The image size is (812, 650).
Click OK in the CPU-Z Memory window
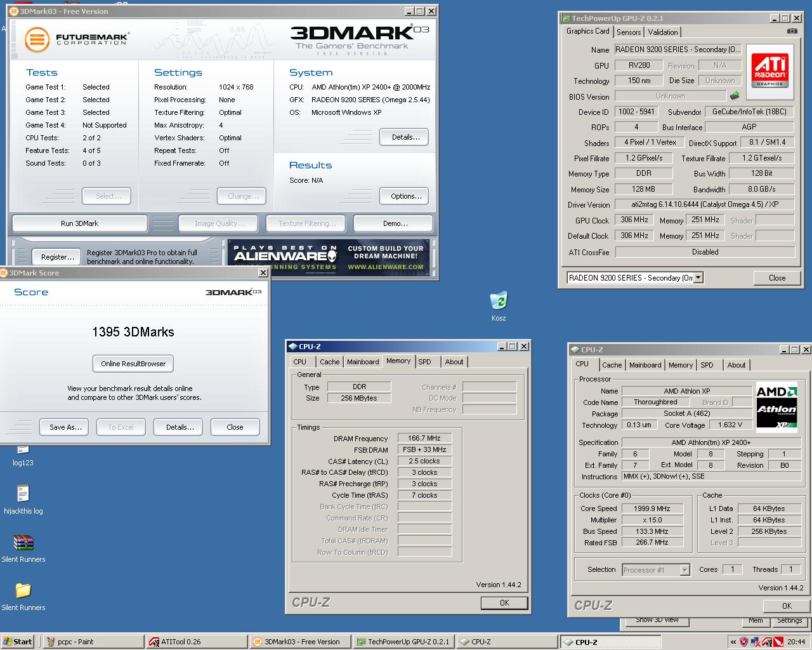pyautogui.click(x=504, y=603)
